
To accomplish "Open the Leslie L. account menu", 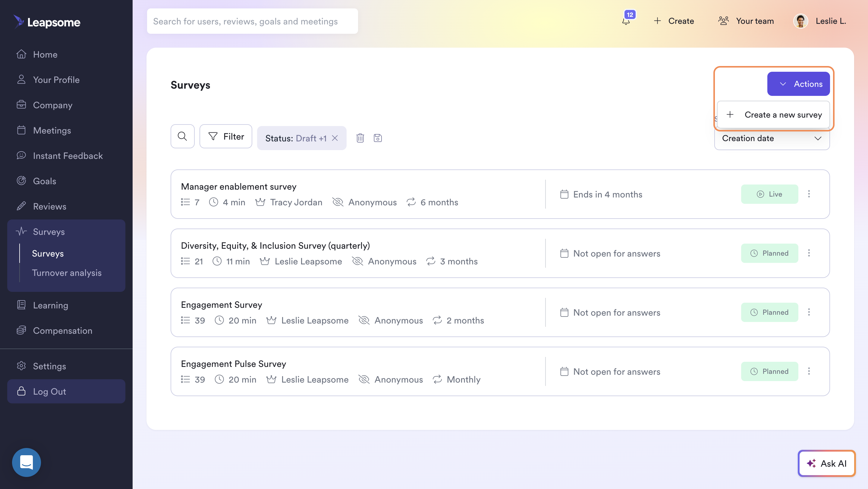I will (820, 21).
